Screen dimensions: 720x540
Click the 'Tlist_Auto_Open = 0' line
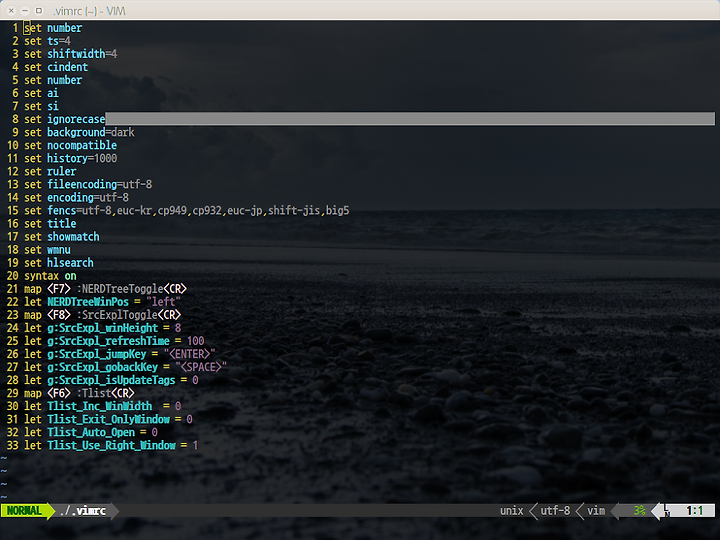click(x=91, y=433)
